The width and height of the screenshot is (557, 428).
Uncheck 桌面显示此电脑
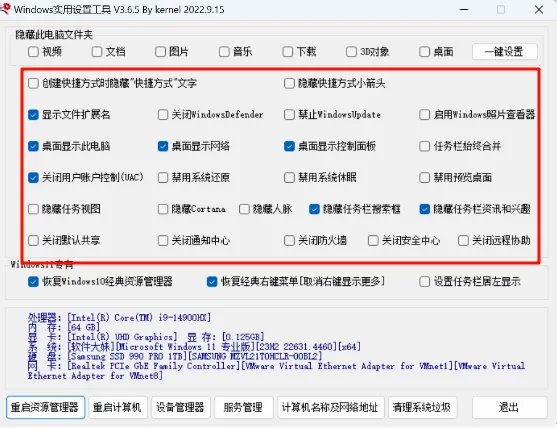click(33, 146)
